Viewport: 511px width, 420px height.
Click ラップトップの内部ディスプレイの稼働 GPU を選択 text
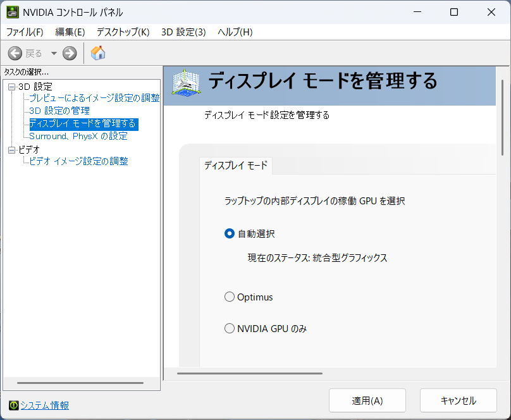coord(315,201)
